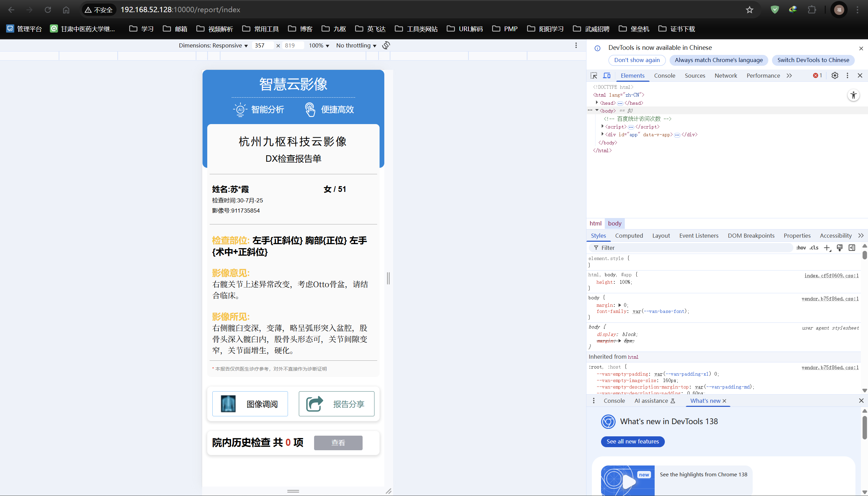This screenshot has height=496, width=868.
Task: Click the accessibility person icon in Elements panel
Action: (853, 95)
